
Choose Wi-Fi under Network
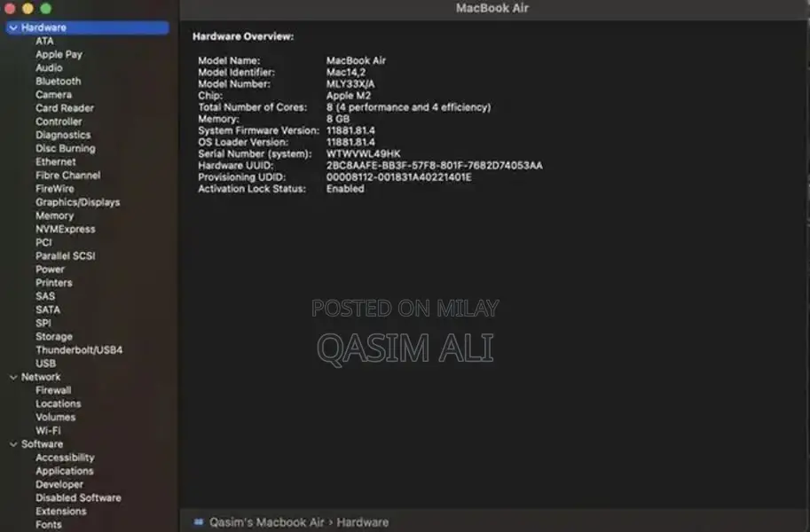pos(48,431)
